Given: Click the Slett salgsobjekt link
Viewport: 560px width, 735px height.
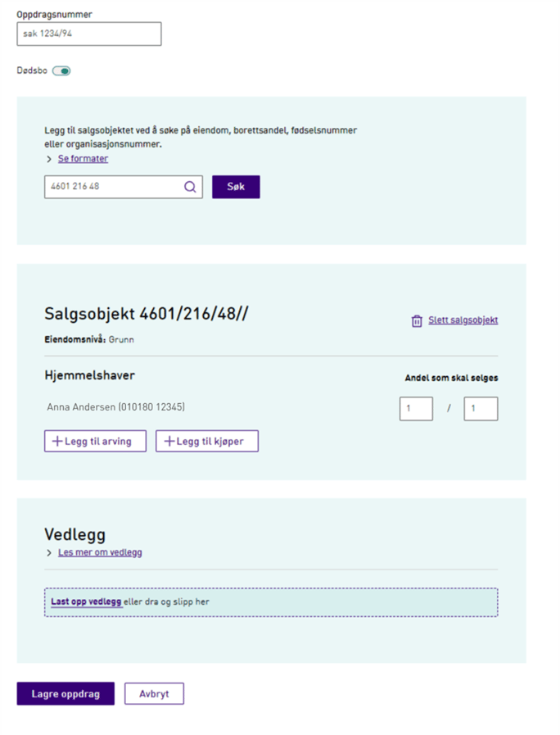Looking at the screenshot, I should tap(463, 320).
